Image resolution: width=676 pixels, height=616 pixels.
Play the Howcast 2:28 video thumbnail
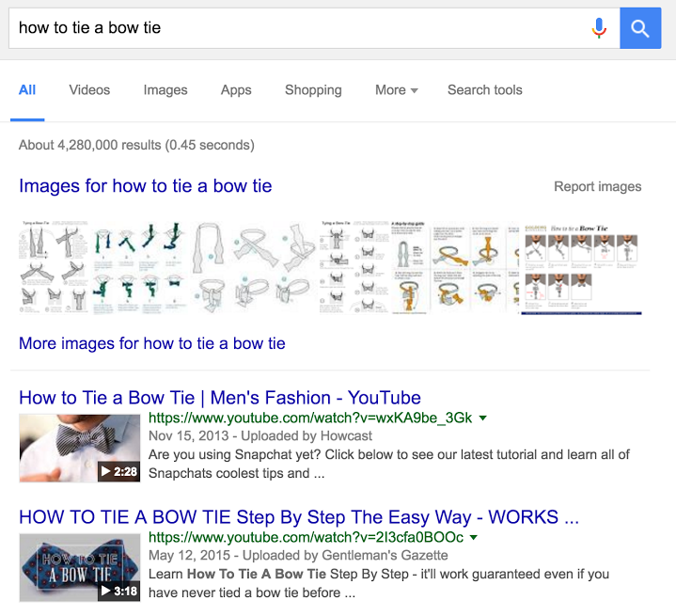coord(80,448)
